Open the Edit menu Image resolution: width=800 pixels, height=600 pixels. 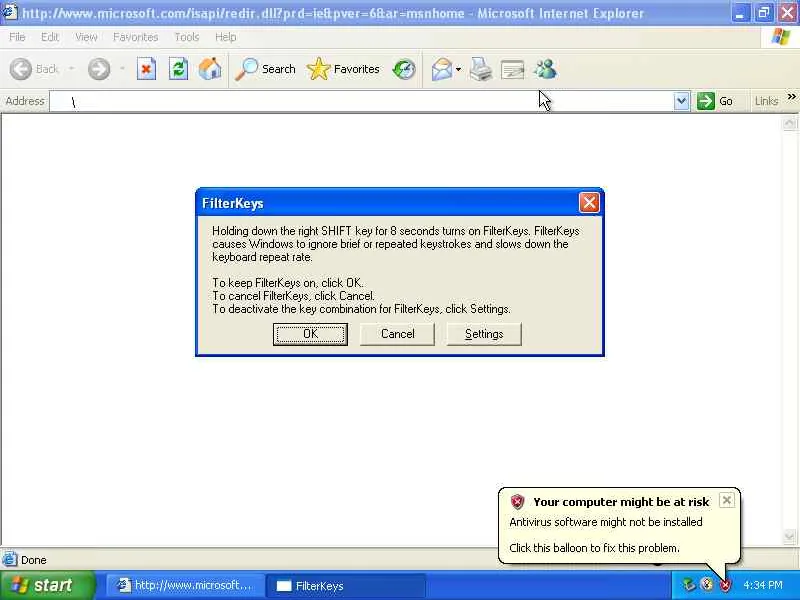coord(50,37)
